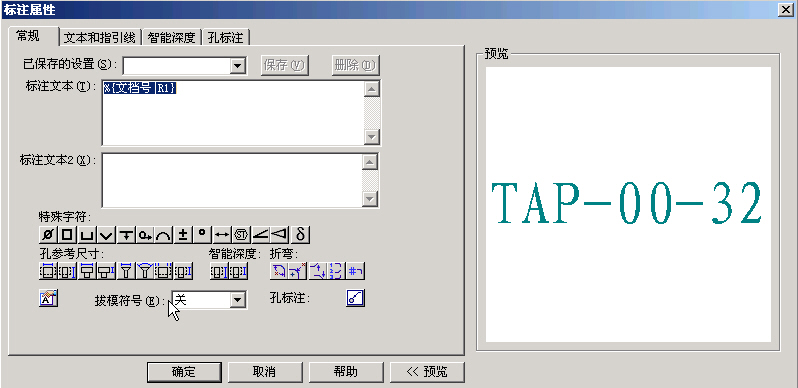
Task: Insert countersink angle reference dimension
Action: point(145,271)
